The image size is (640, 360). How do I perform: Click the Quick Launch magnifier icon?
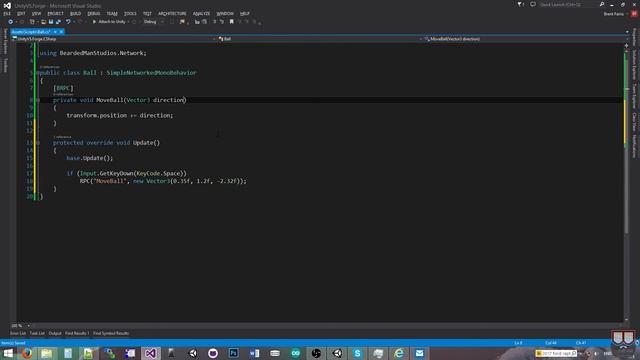(602, 4)
